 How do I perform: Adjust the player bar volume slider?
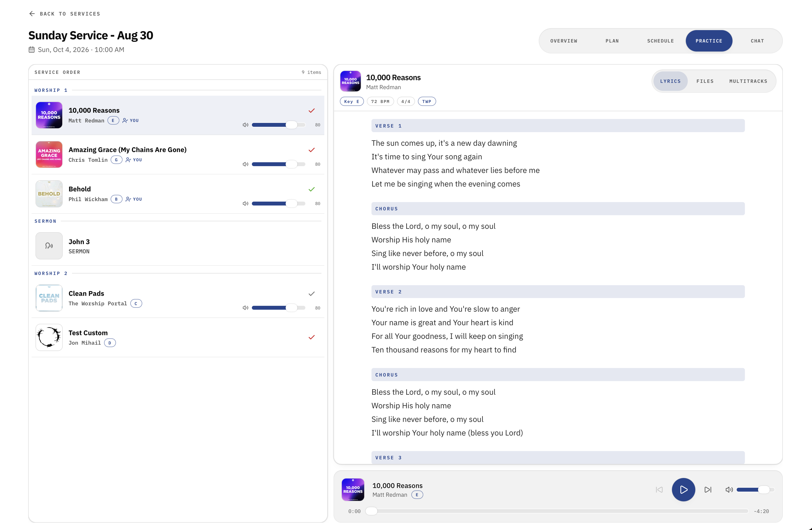pyautogui.click(x=755, y=490)
